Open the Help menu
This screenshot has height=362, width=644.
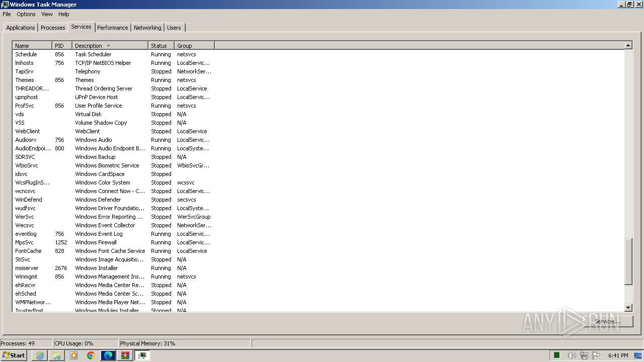pos(64,14)
